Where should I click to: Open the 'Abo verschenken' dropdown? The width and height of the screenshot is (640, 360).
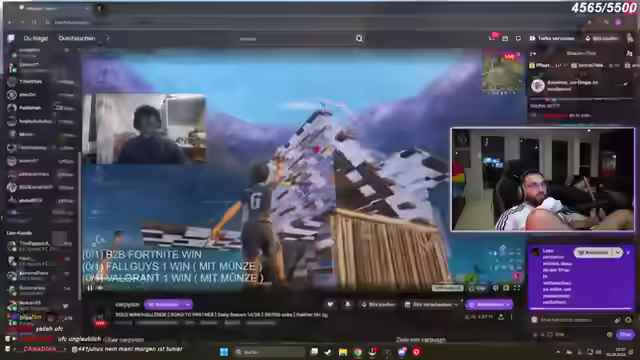432,304
